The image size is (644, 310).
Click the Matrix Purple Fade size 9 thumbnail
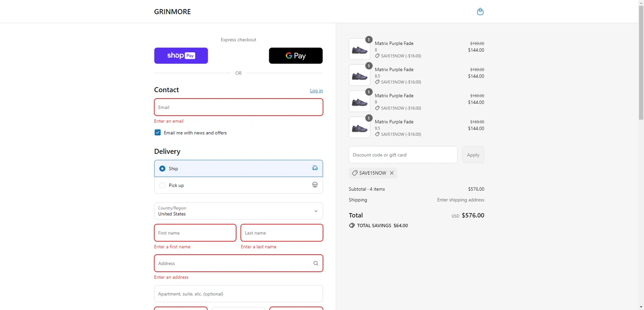coord(359,101)
